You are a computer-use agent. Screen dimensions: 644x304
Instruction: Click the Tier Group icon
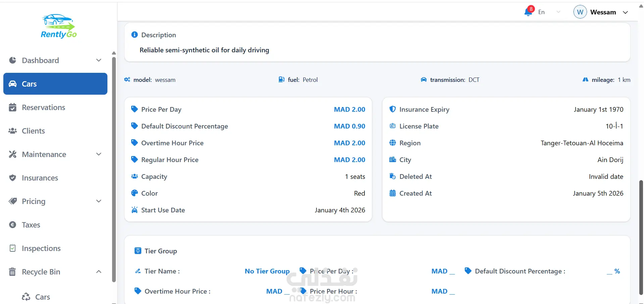tap(138, 251)
